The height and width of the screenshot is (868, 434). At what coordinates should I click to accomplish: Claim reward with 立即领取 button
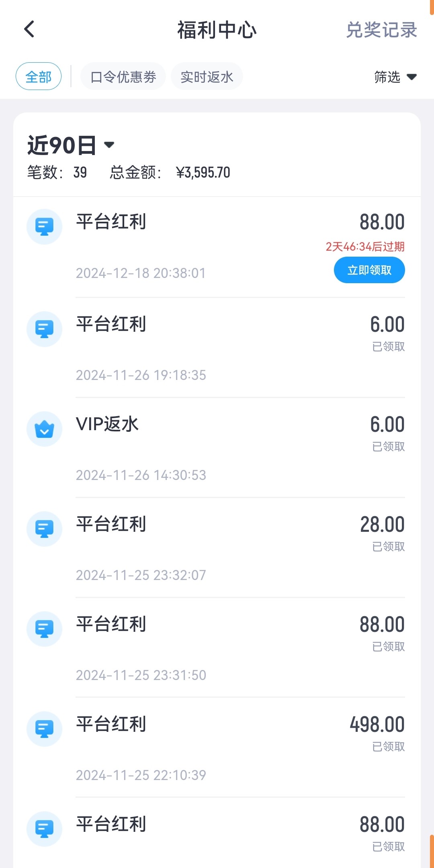coord(369,270)
